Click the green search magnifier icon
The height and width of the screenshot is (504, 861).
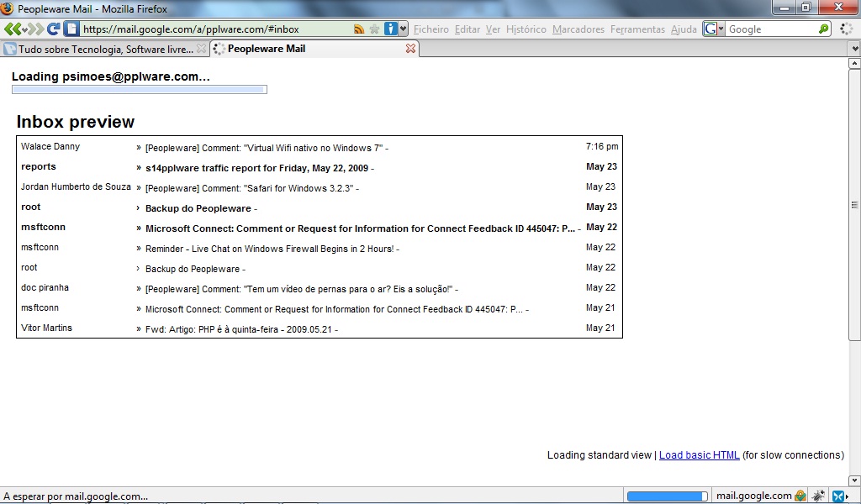[x=824, y=29]
